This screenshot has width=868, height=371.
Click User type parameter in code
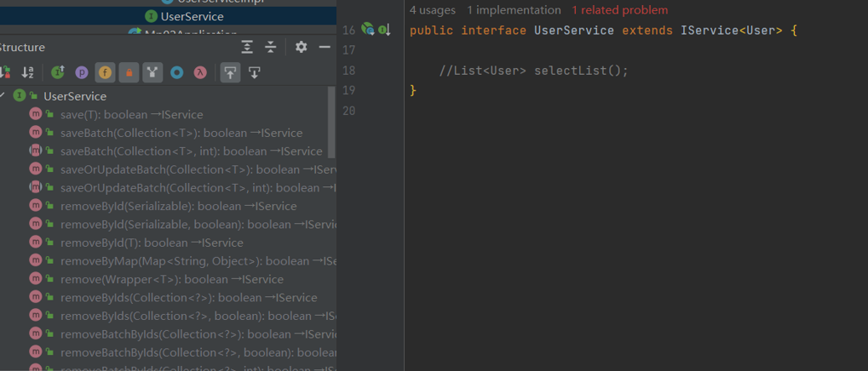pos(761,31)
